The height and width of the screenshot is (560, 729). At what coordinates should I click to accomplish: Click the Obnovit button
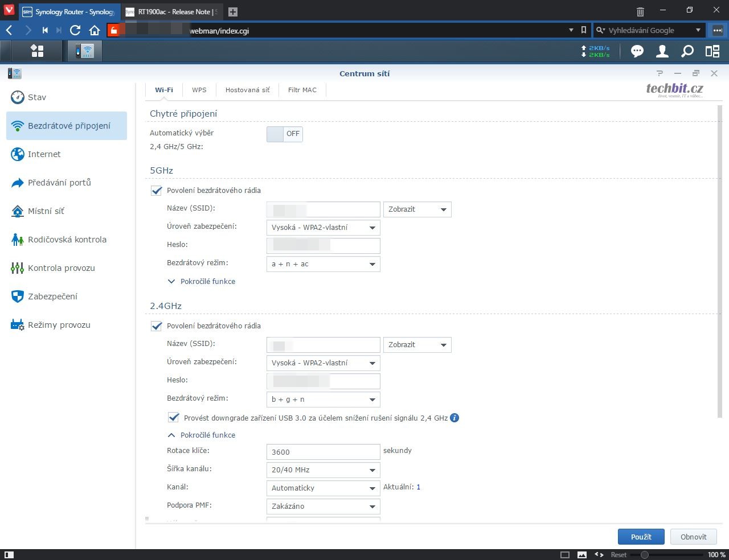(x=693, y=537)
